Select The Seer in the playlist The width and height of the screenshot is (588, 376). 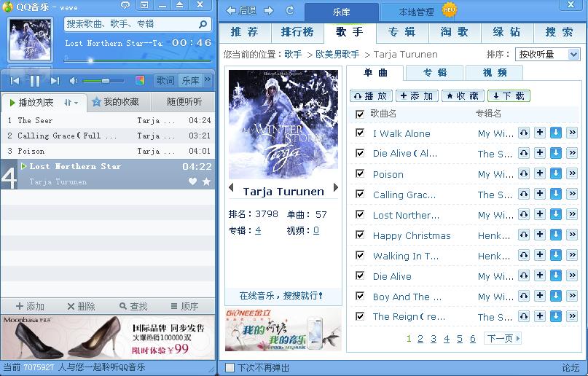(108, 120)
